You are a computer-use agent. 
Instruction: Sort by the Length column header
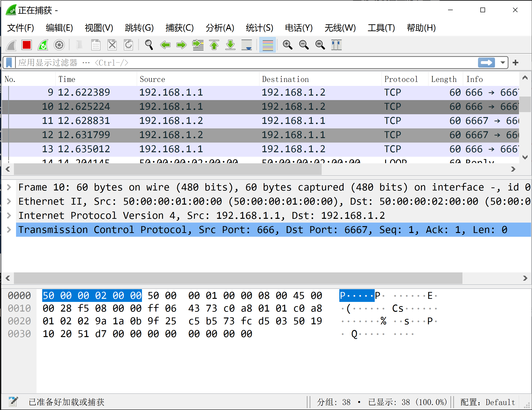446,79
